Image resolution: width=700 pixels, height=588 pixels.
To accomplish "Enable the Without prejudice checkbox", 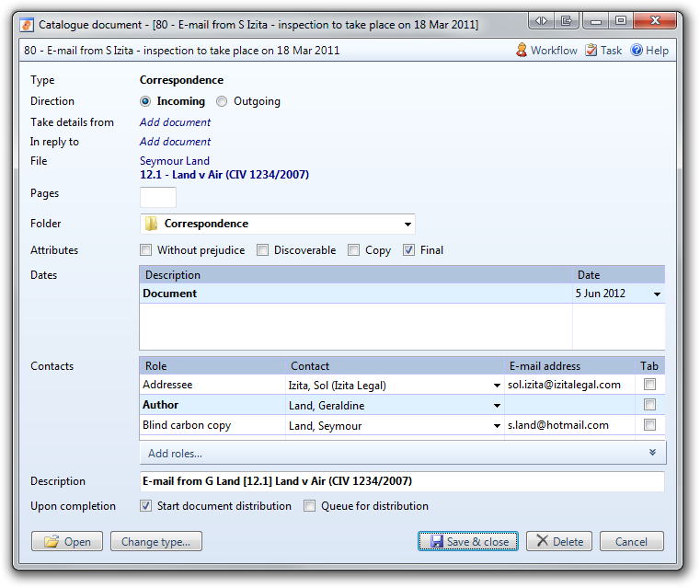I will (146, 250).
